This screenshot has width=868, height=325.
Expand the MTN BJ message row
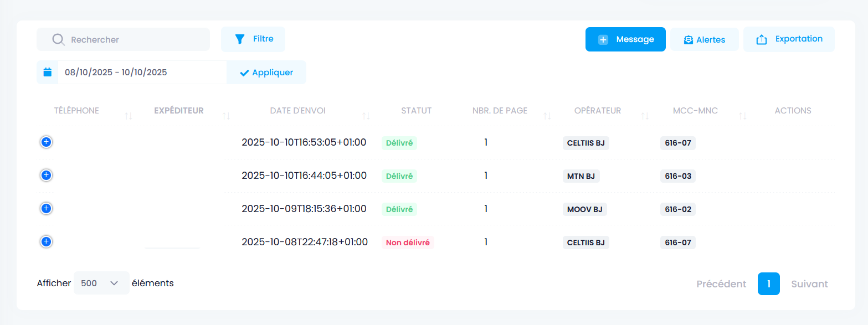click(x=47, y=176)
